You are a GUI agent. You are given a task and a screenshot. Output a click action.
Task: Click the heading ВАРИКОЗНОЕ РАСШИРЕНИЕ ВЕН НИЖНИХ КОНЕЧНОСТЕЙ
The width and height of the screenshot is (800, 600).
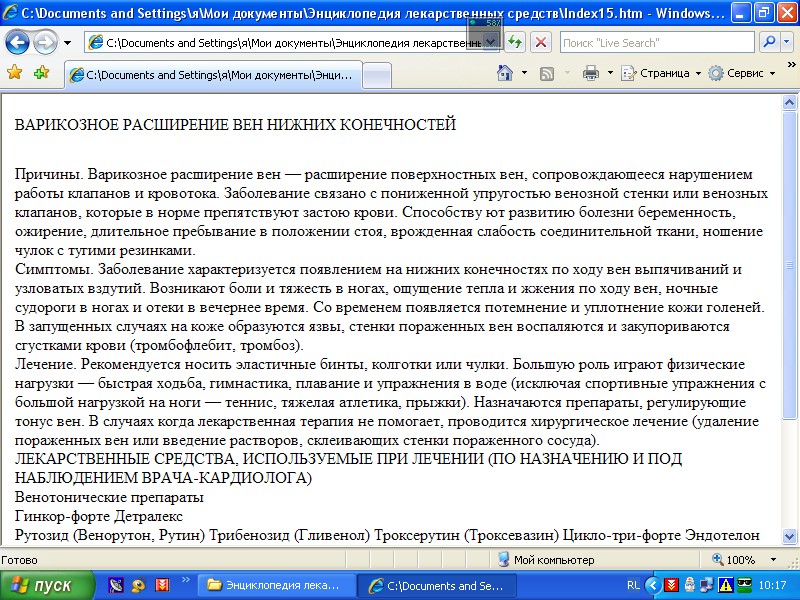pyautogui.click(x=235, y=124)
